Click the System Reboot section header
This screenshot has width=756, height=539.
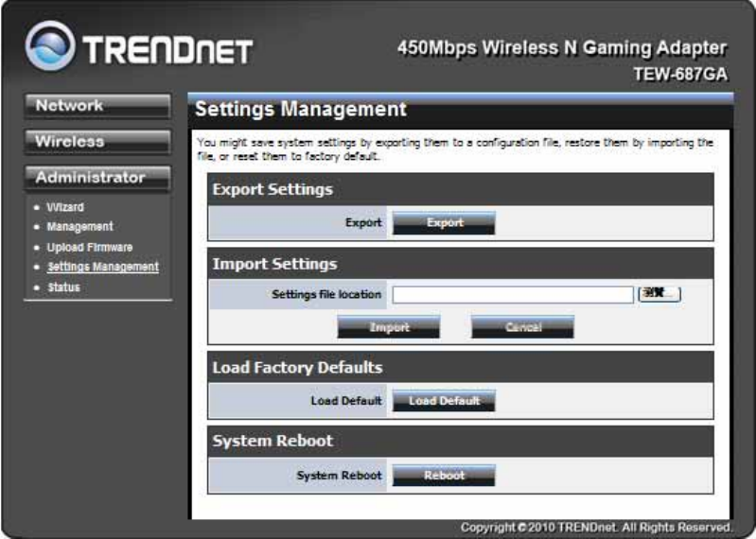[461, 442]
